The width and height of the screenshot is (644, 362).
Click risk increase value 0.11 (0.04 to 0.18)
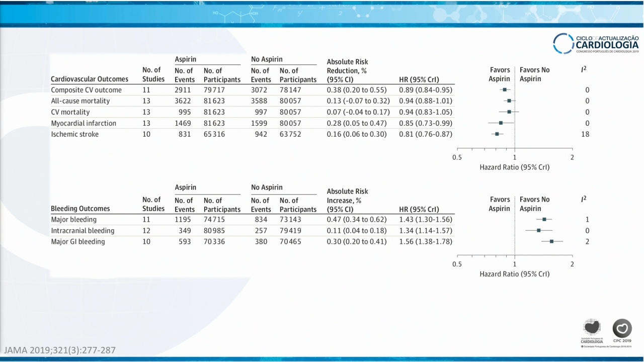[x=357, y=231]
